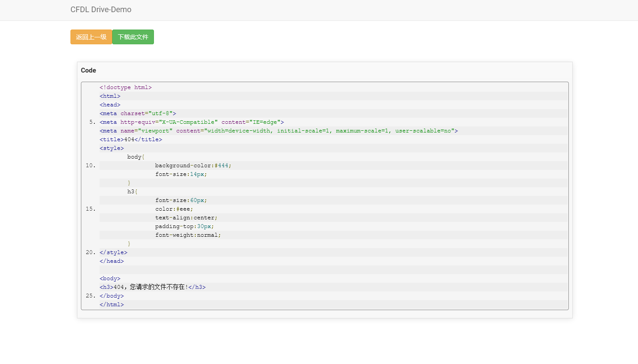
Task: Click the opening <html> tag line
Action: (x=334, y=96)
